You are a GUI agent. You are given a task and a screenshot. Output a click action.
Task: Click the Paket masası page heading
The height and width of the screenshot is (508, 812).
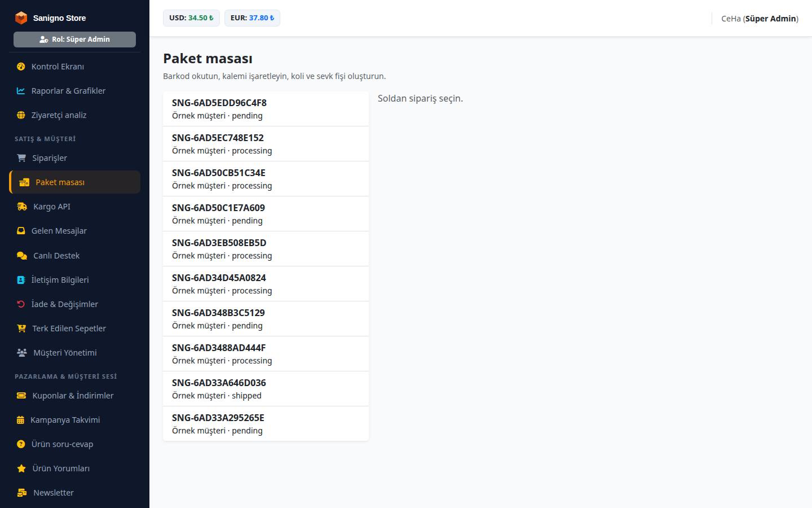(208, 59)
